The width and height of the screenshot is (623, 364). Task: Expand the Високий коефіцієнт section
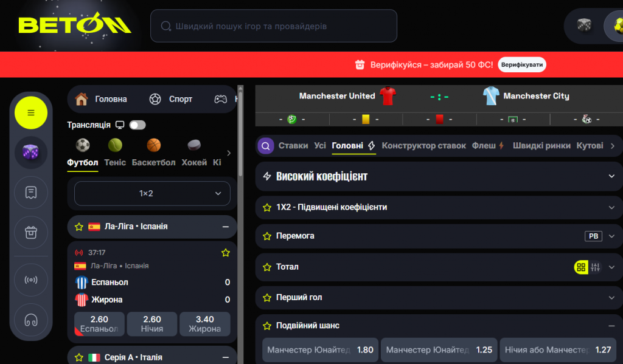(611, 176)
